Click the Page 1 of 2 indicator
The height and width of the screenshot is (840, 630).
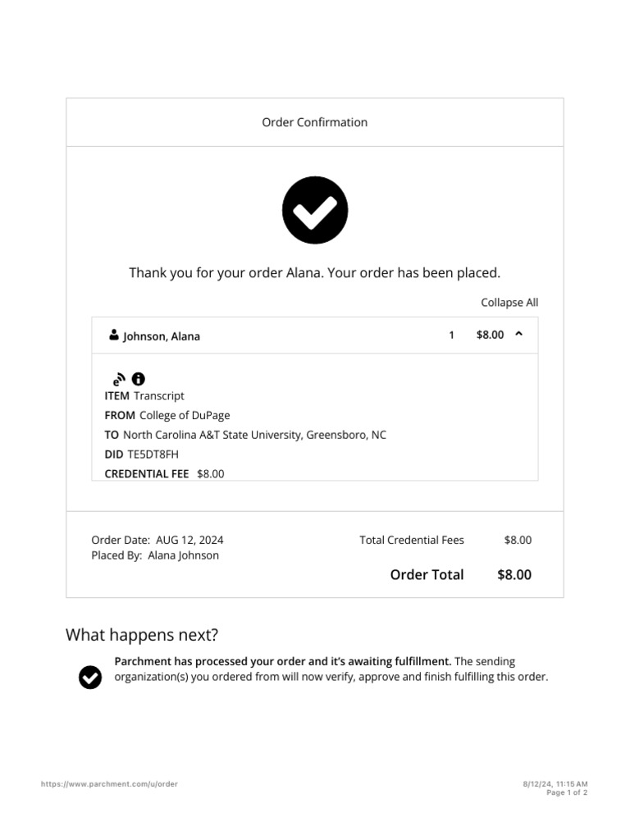point(567,792)
